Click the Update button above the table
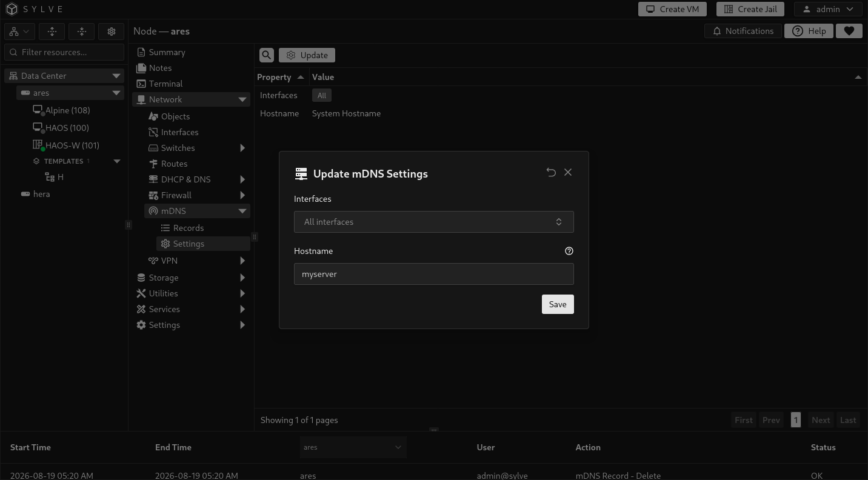The image size is (868, 480). pyautogui.click(x=307, y=55)
